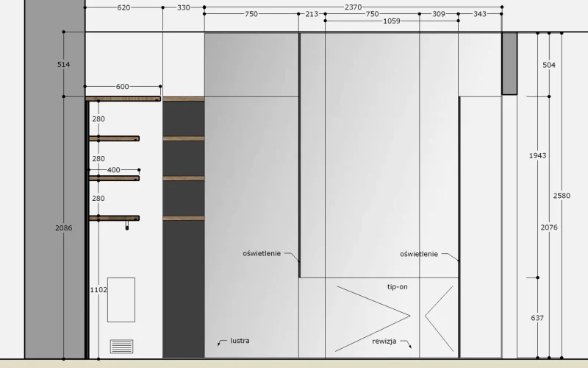Select the 400 shelf width dimension
Viewport: 588px width, 368px height.
coord(114,170)
